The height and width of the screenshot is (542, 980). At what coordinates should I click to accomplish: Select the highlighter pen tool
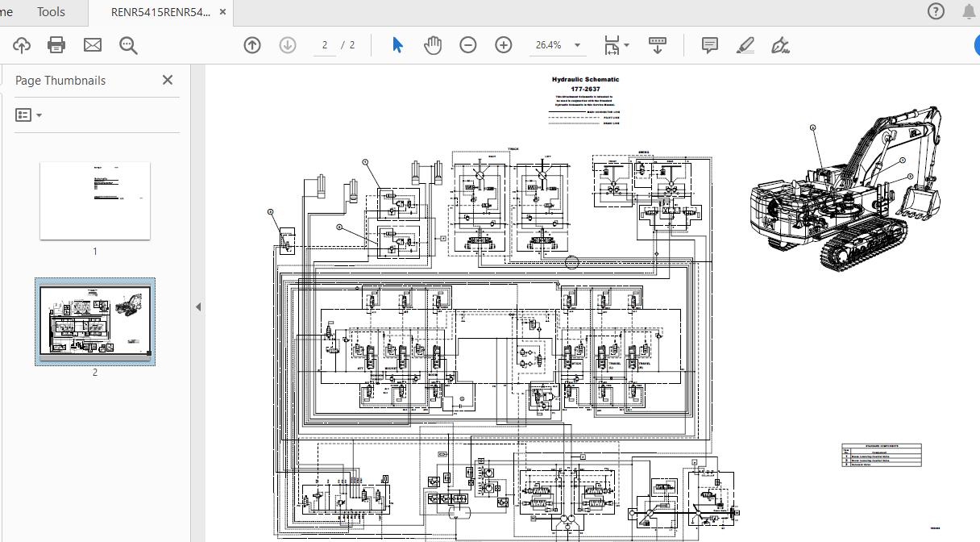click(x=745, y=45)
